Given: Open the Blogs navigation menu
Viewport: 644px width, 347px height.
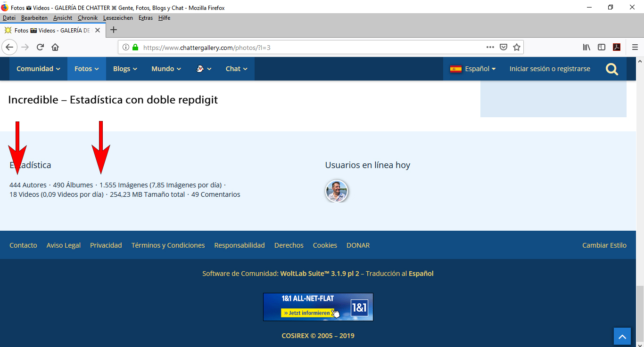Looking at the screenshot, I should (125, 69).
